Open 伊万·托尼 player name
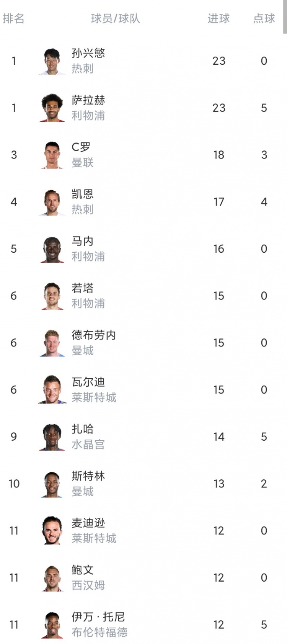Image resolution: width=287 pixels, height=644 pixels. pos(98,617)
